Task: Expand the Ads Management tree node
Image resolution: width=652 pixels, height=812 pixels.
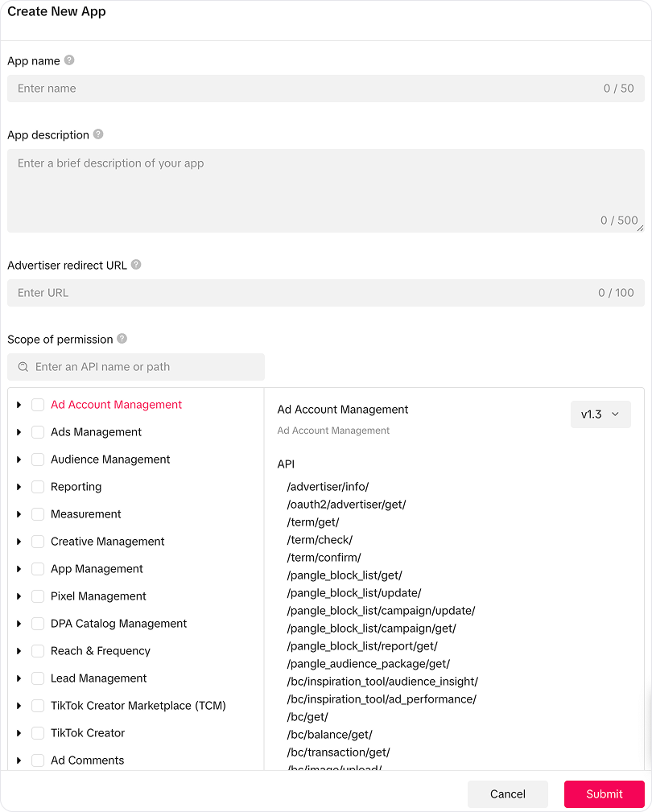Action: point(19,432)
